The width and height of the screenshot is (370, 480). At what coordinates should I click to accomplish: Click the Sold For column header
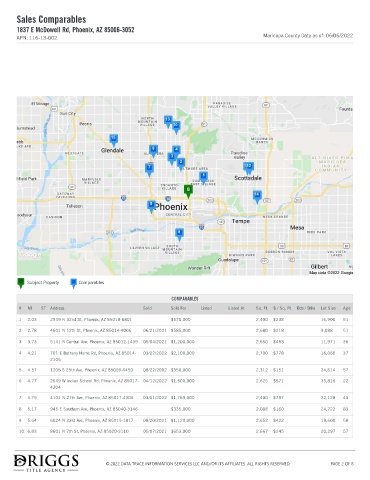178,308
